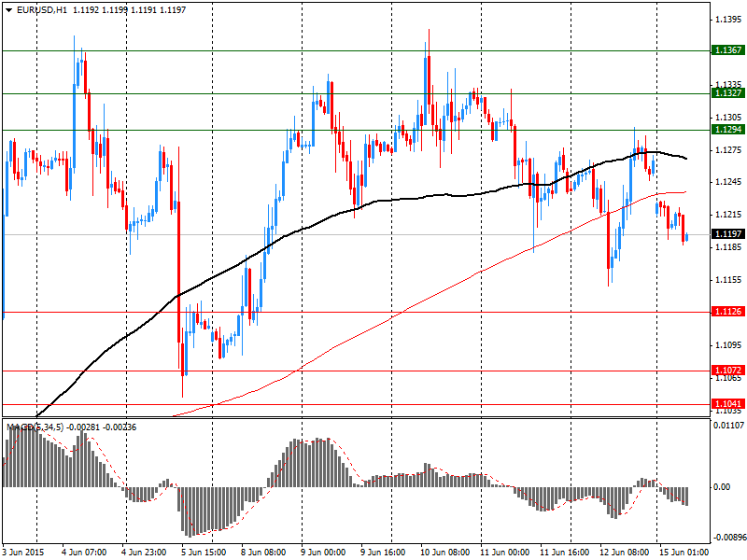
Task: Click the 4 Jun 23:00 time label
Action: click(145, 553)
